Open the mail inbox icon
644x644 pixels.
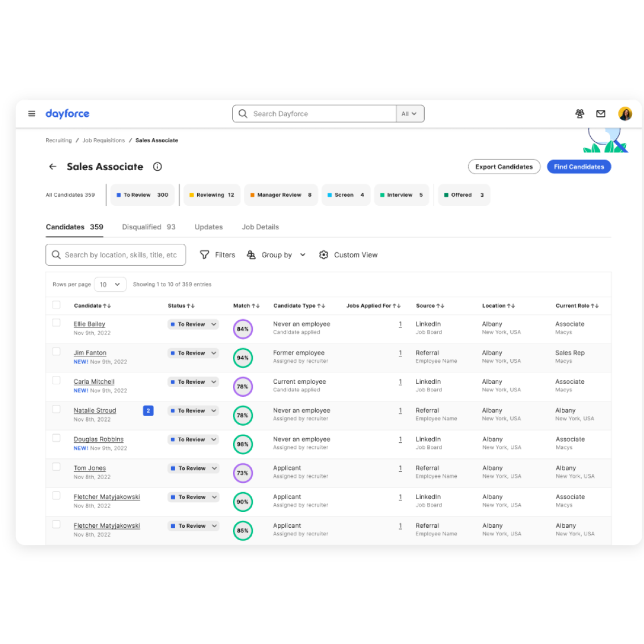pyautogui.click(x=600, y=114)
